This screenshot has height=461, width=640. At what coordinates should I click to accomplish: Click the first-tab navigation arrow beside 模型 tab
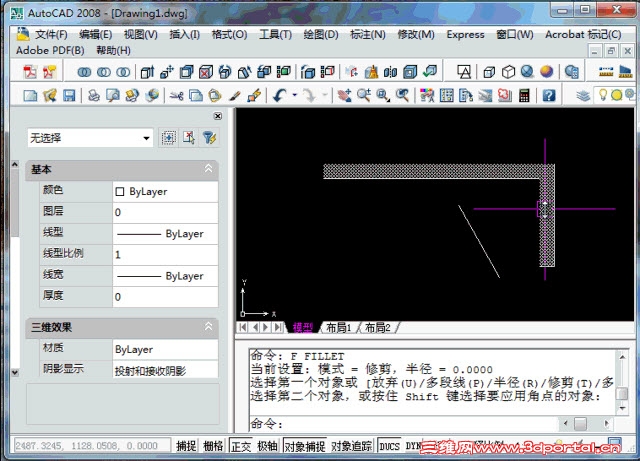point(243,327)
